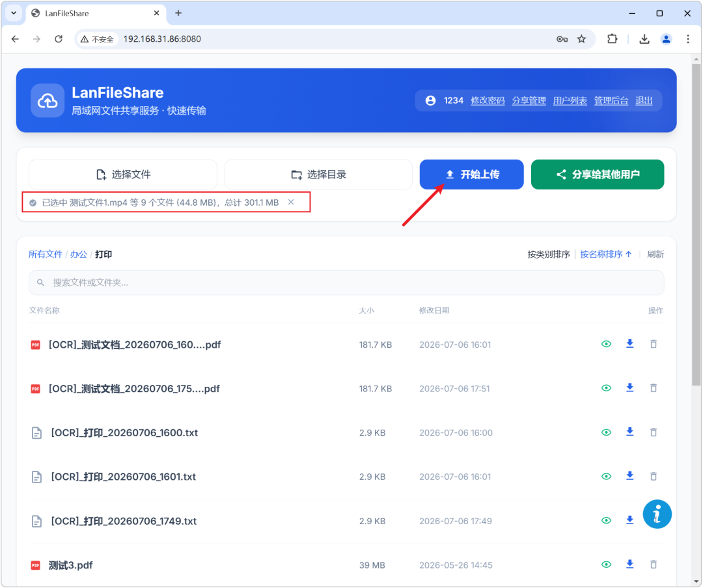Preview [OCR]_打印_20260706_1600.txt with the eye icon
Viewport: 703px width, 588px height.
(606, 432)
